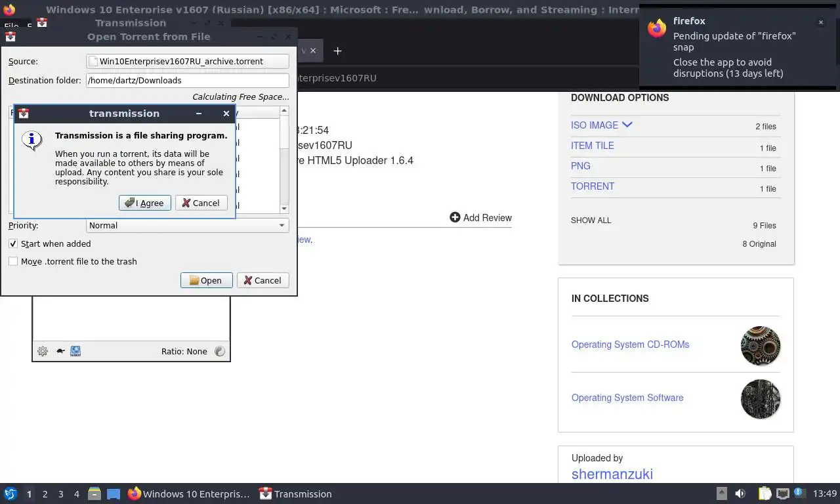Click removable media eject tray icon
The width and height of the screenshot is (840, 504).
point(721,493)
